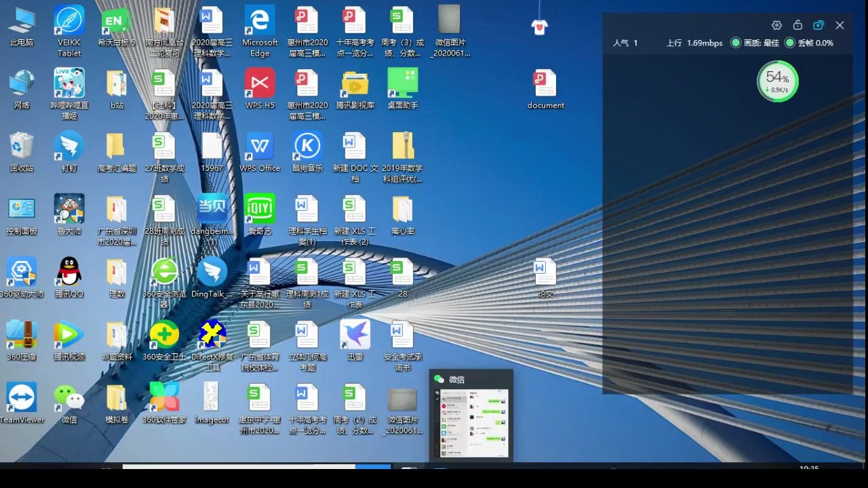Toggle the lock icon in streaming panel
The height and width of the screenshot is (488, 868).
[797, 25]
